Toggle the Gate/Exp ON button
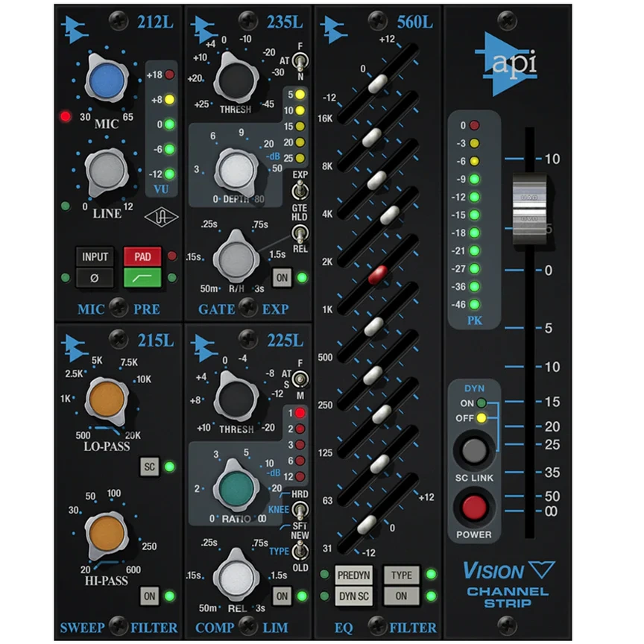644x644 pixels. tap(282, 278)
